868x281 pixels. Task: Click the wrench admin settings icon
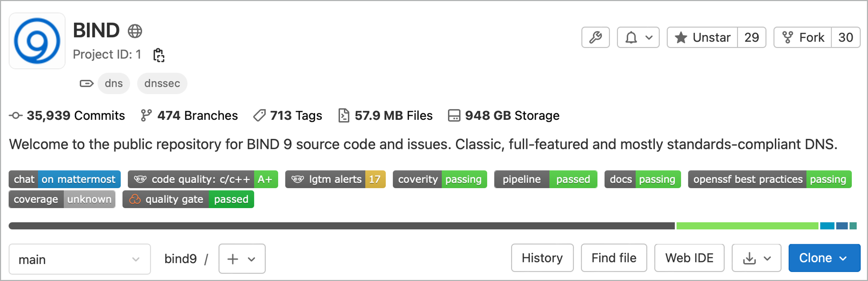(595, 37)
